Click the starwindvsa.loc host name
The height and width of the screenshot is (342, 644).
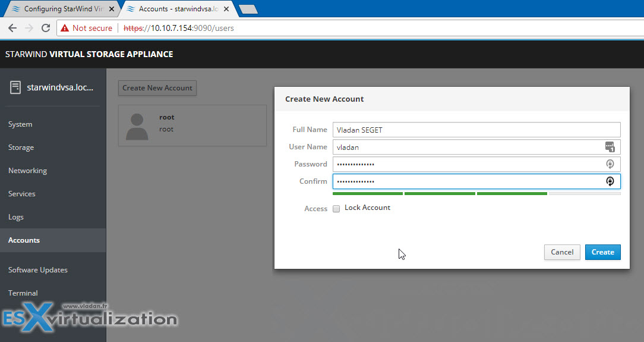coord(60,87)
